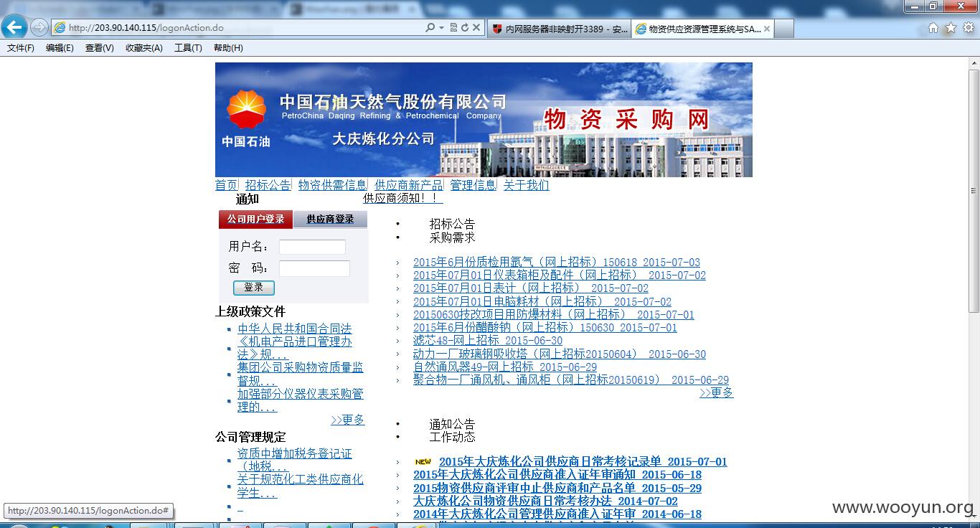The height and width of the screenshot is (528, 980).
Task: Select the 公司用户登录 login tab
Action: (255, 219)
